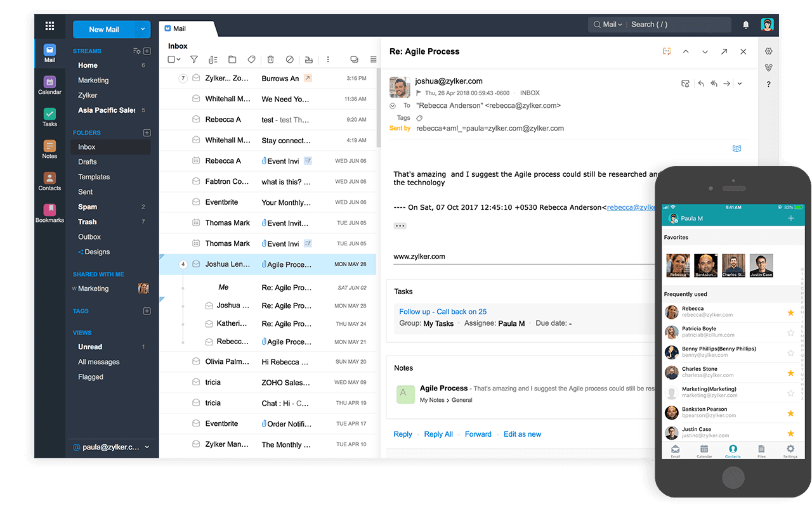The height and width of the screenshot is (521, 812).
Task: Open the Files tab on phone
Action: (761, 451)
